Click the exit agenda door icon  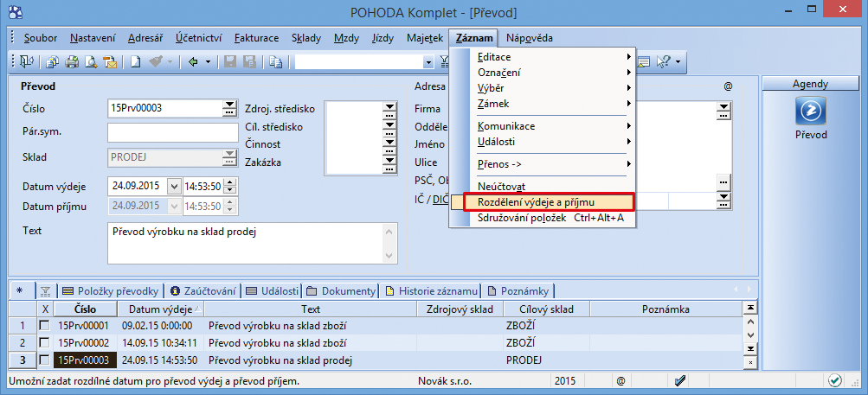pyautogui.click(x=27, y=62)
